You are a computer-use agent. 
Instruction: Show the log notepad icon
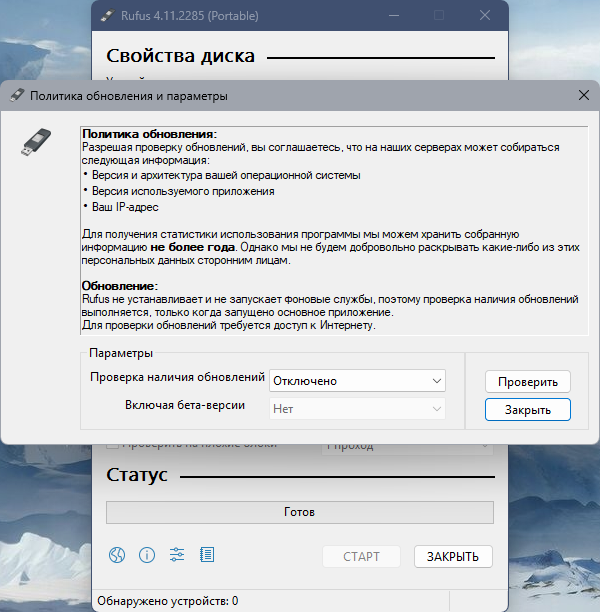pyautogui.click(x=207, y=555)
